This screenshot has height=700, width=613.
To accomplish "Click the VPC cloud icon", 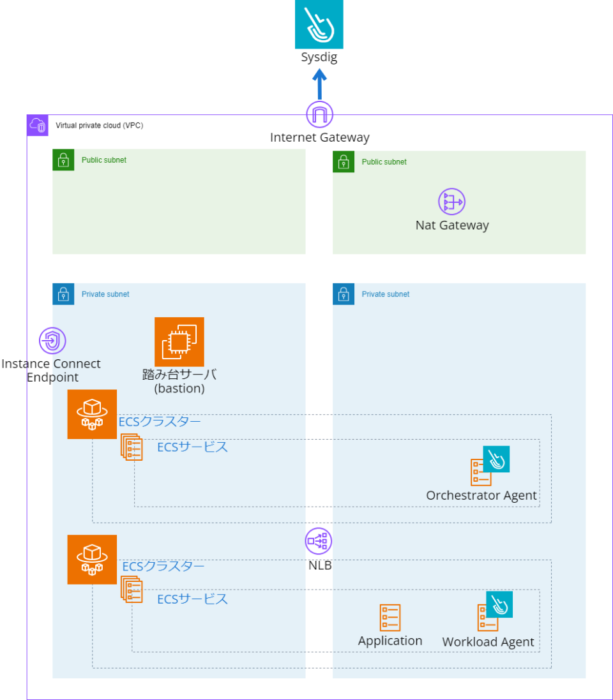I will click(38, 125).
